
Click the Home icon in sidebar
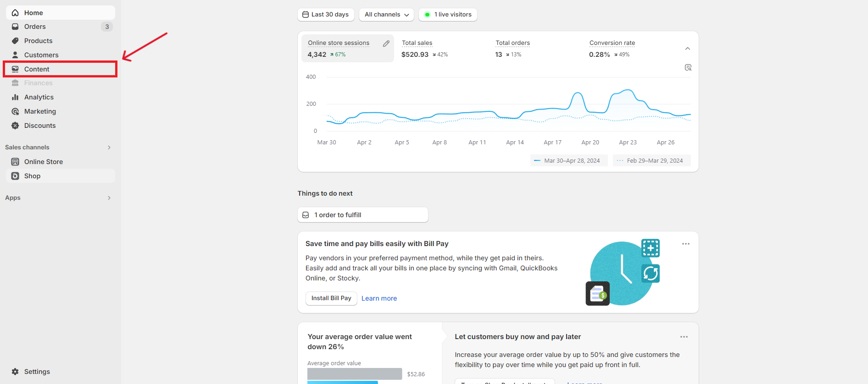point(15,13)
